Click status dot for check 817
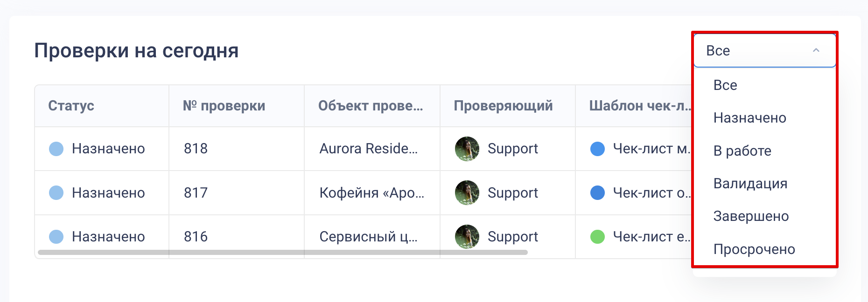This screenshot has height=302, width=868. point(56,192)
